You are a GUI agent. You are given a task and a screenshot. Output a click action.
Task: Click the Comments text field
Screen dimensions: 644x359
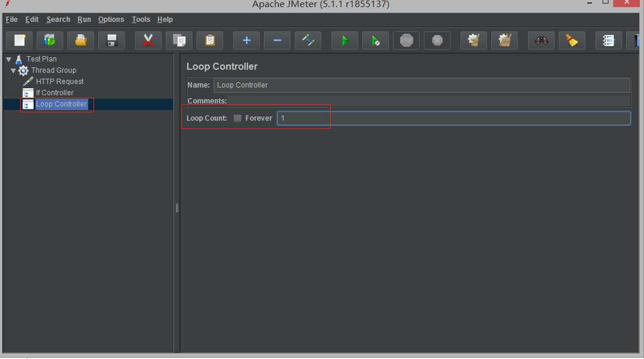coord(429,101)
